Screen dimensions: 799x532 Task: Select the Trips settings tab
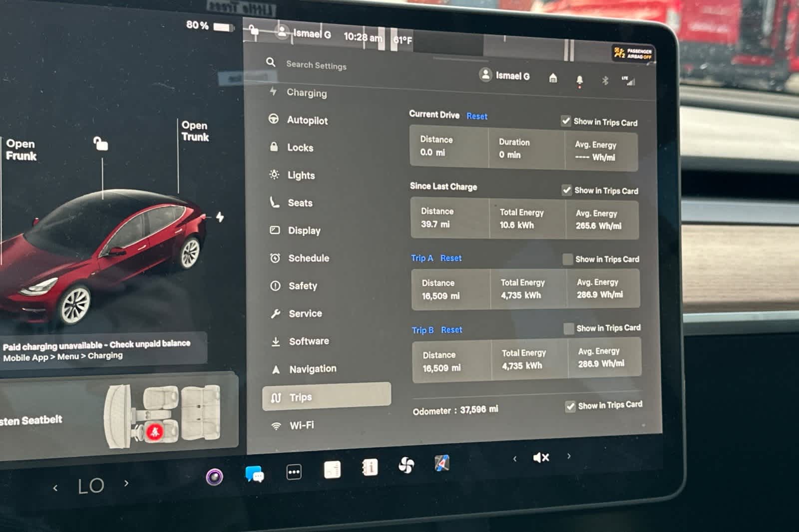click(x=301, y=397)
